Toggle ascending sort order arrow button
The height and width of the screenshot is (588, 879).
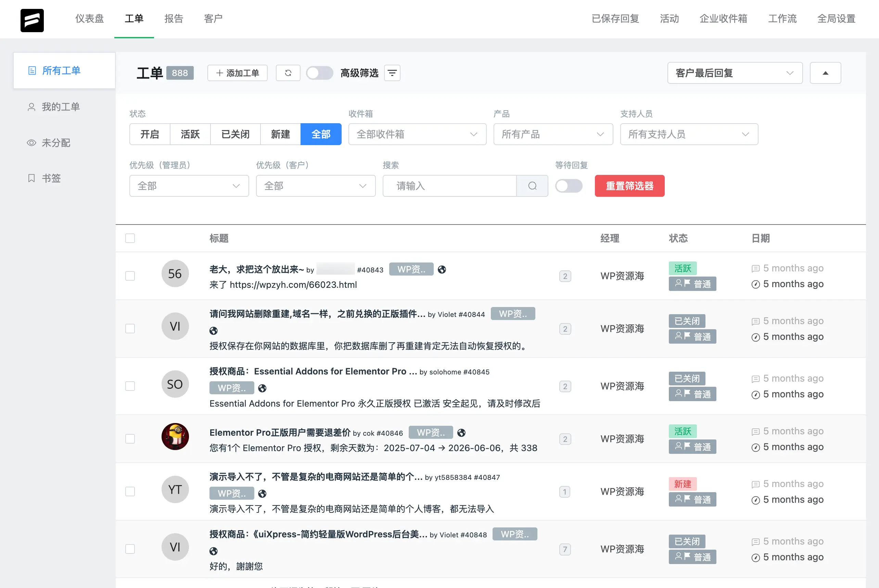[825, 73]
